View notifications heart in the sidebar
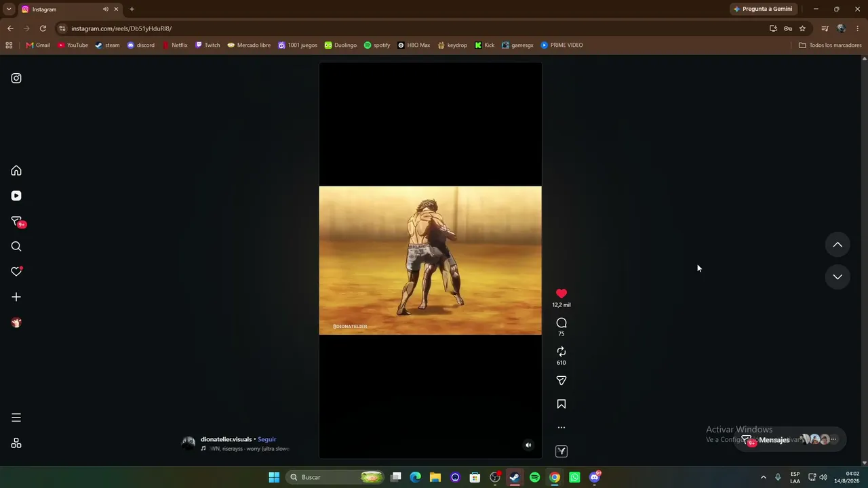 click(x=16, y=272)
